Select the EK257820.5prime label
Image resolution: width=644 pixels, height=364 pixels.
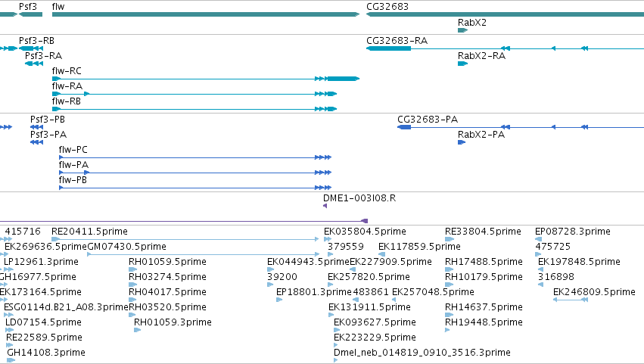click(x=369, y=277)
